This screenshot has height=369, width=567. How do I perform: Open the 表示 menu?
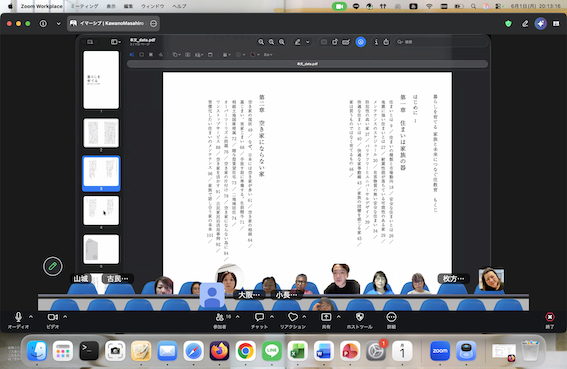(x=111, y=6)
